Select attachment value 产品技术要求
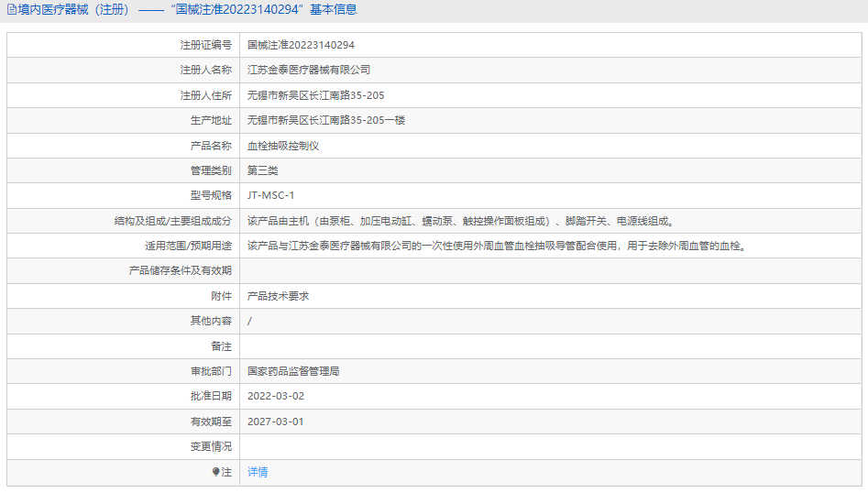This screenshot has width=868, height=493. point(278,296)
